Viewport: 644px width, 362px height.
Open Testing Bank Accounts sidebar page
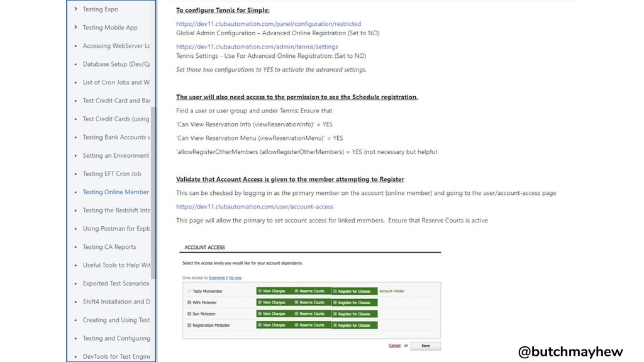pos(116,137)
